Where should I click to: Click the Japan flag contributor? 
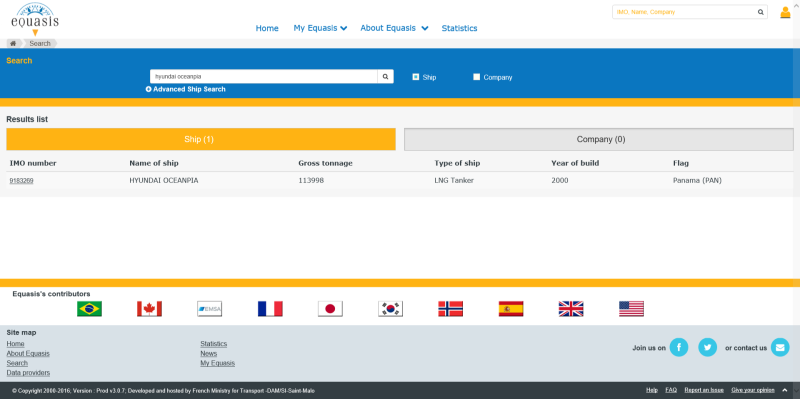point(330,309)
